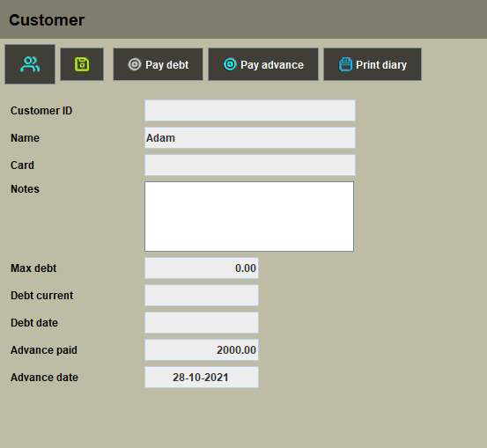The height and width of the screenshot is (448, 487).
Task: Click the Max debt field showing 0.00
Action: 202,268
